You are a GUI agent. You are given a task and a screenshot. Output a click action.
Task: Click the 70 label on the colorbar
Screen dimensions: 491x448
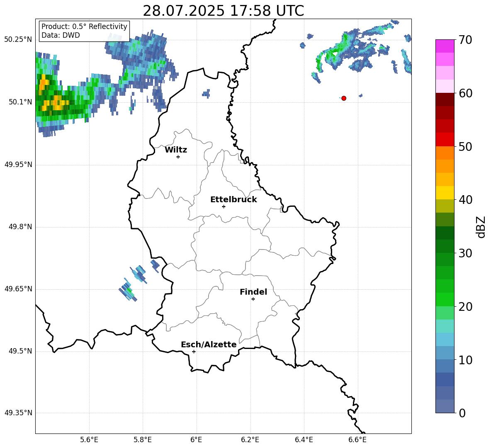[x=465, y=40]
